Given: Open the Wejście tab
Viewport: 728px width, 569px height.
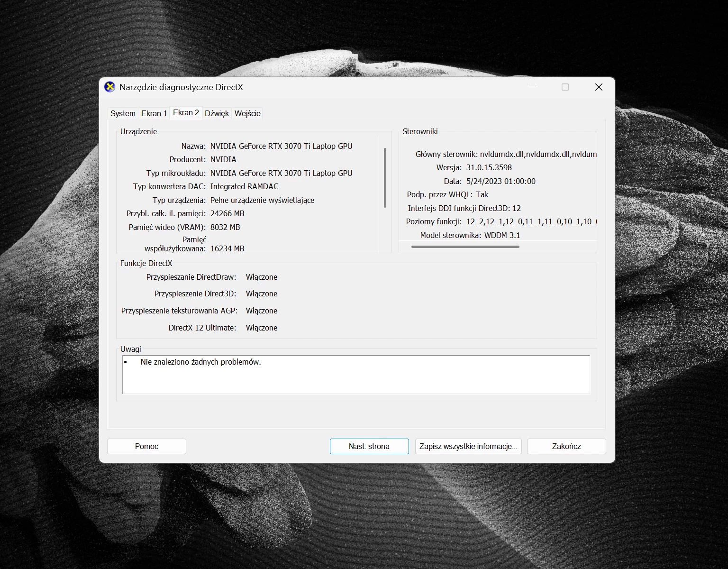Looking at the screenshot, I should pos(247,113).
